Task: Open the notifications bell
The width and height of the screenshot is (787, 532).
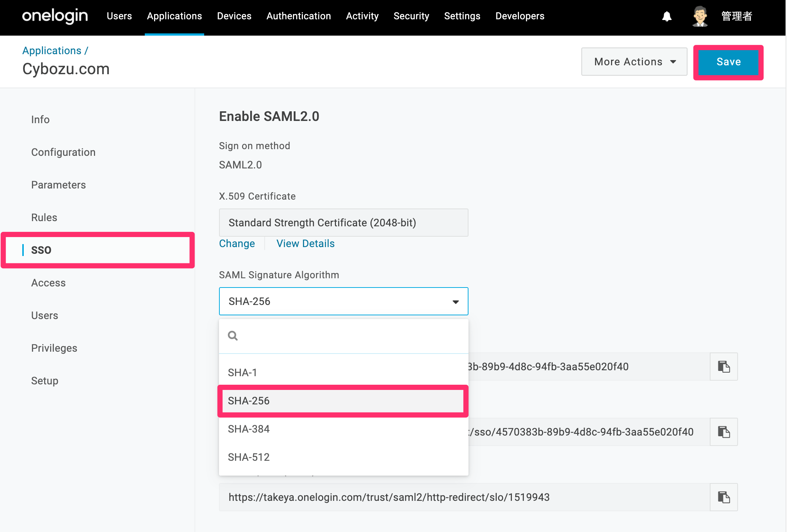Action: (x=667, y=16)
